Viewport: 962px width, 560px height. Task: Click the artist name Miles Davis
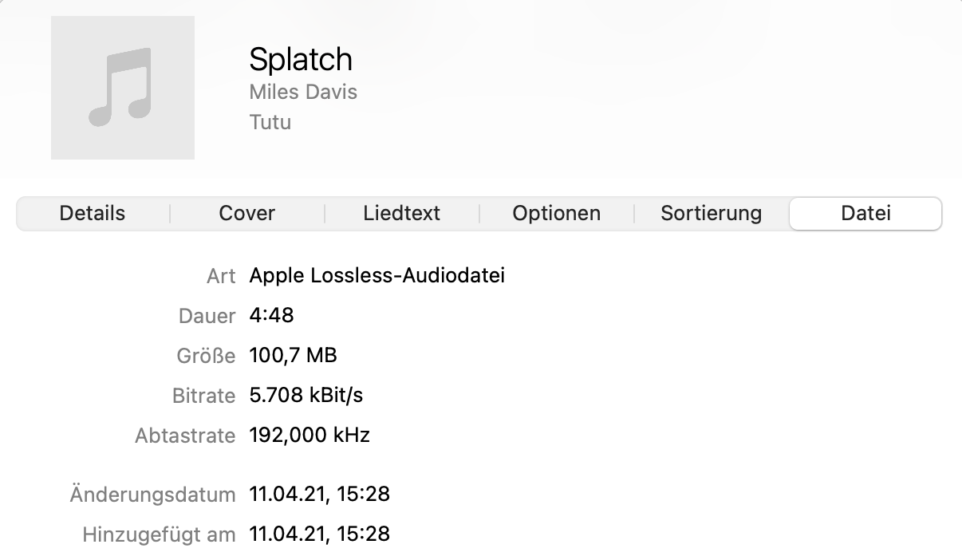click(303, 92)
